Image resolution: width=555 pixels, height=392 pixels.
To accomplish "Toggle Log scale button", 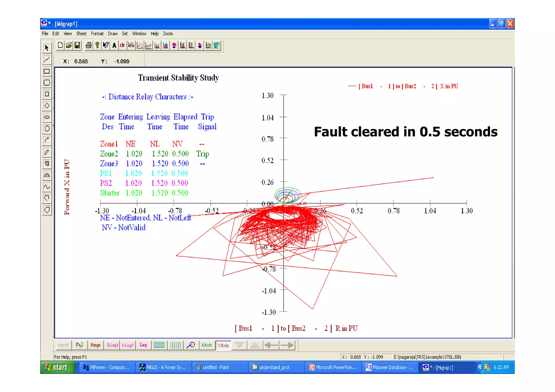I will pos(143,345).
